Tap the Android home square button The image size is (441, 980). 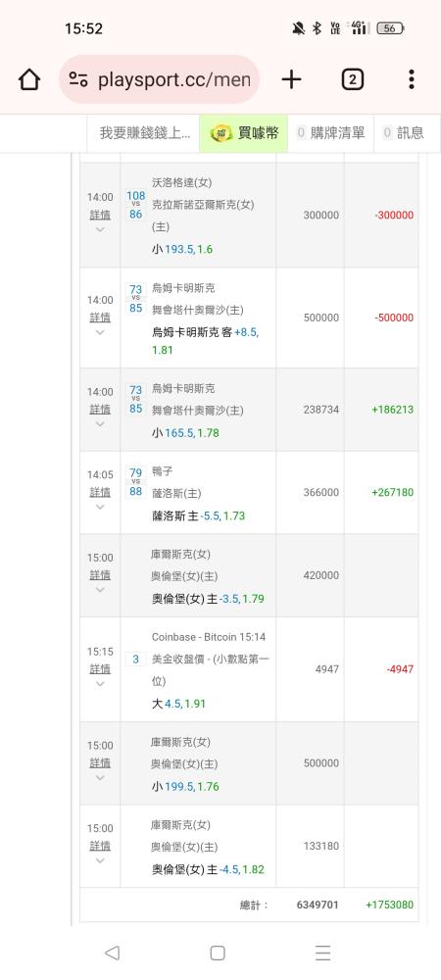[x=218, y=953]
